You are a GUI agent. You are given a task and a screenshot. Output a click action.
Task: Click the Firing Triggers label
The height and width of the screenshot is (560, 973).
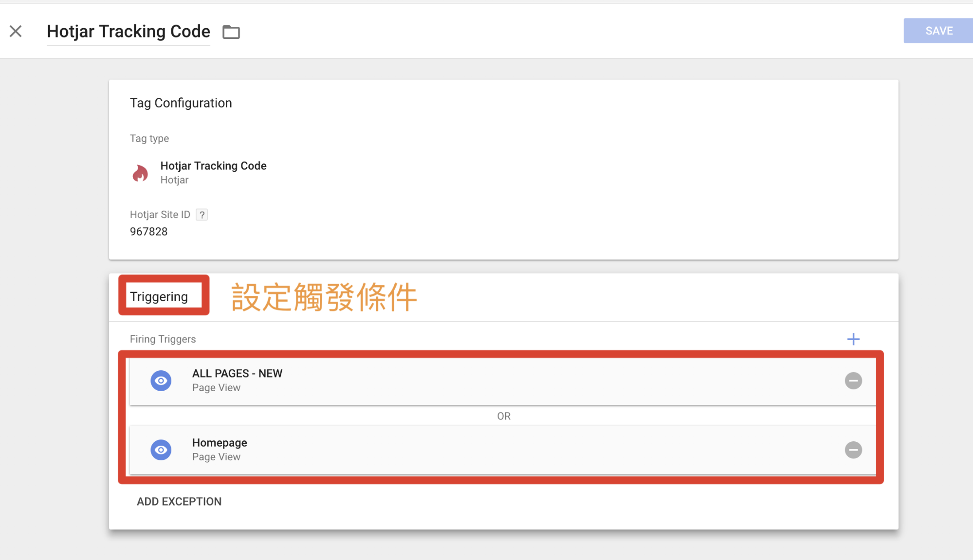click(163, 339)
